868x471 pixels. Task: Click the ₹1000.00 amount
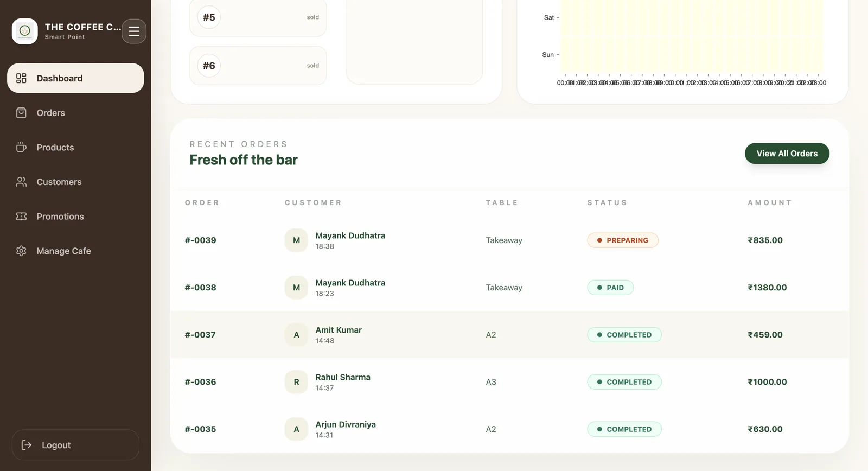(x=767, y=382)
